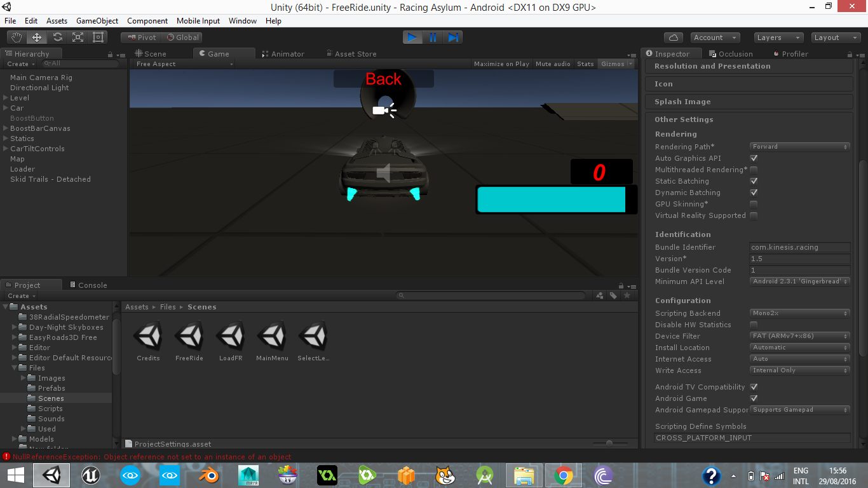Screen dimensions: 868x488
Task: Toggle Android Game checkbox
Action: point(754,398)
